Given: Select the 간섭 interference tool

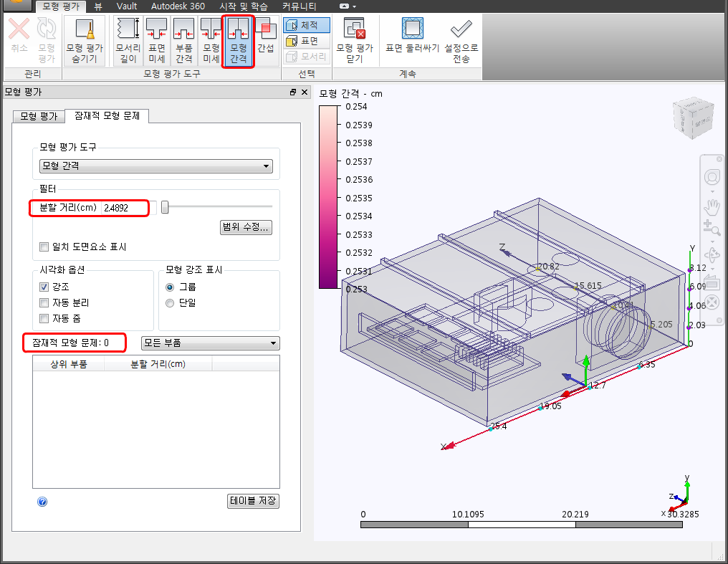Looking at the screenshot, I should click(266, 41).
